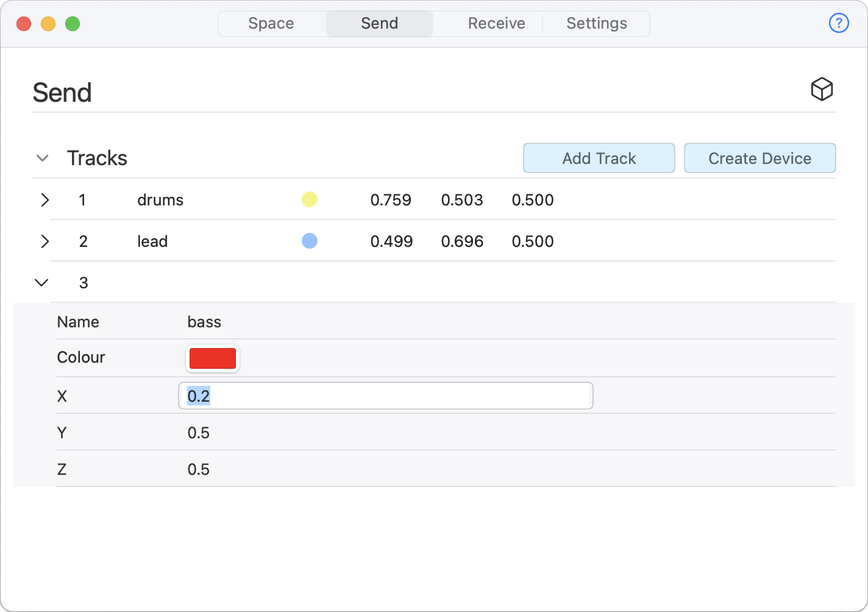The image size is (868, 612).
Task: Open the help question mark icon
Action: 839,23
